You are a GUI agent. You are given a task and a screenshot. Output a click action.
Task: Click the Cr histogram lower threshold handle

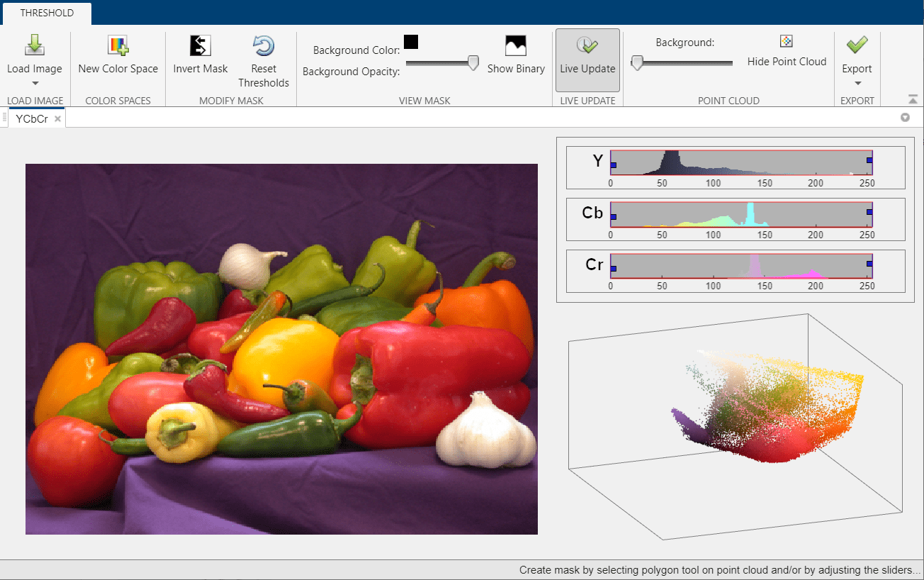(x=614, y=269)
